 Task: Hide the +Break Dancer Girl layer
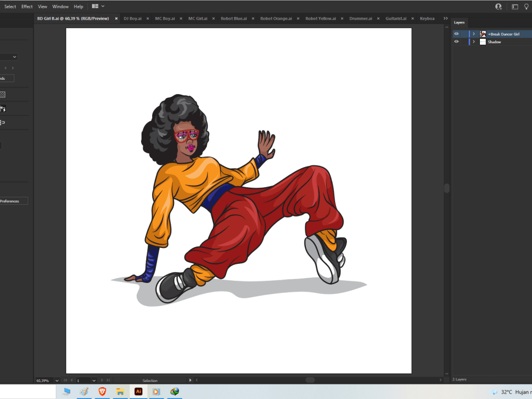coord(456,34)
